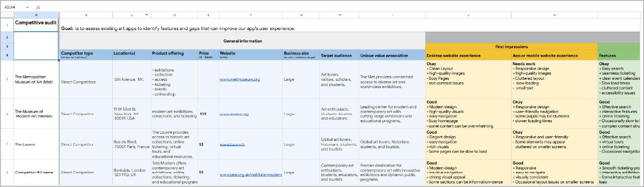Image resolution: width=644 pixels, height=187 pixels.
Task: Click the 5th Avenue, NY location cell
Action: point(131,80)
